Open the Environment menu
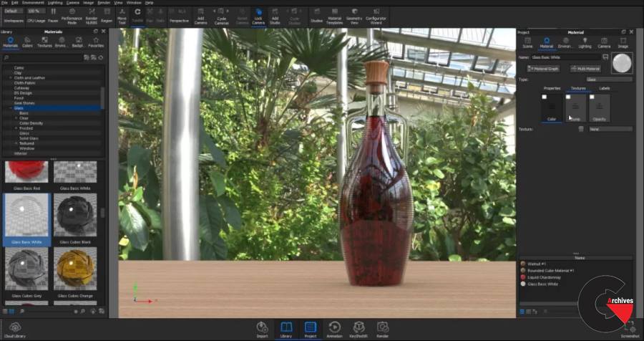Screen dimensions: 644x341 coord(33,2)
